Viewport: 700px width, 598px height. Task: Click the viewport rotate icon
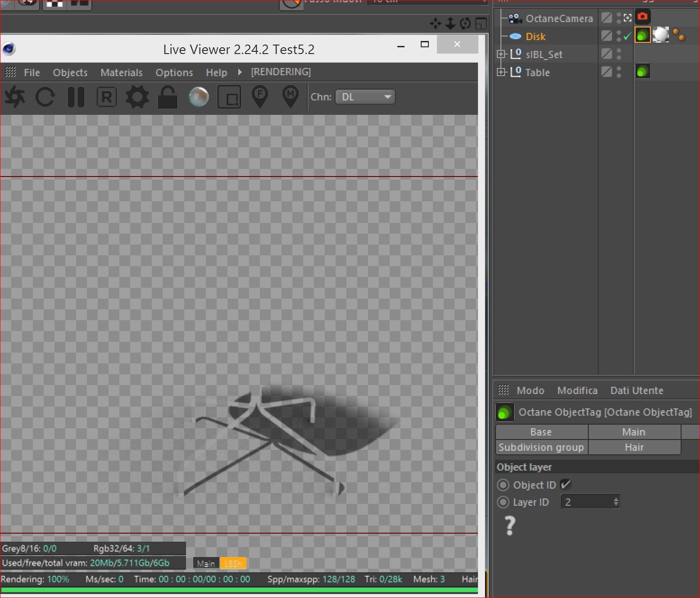click(x=466, y=23)
